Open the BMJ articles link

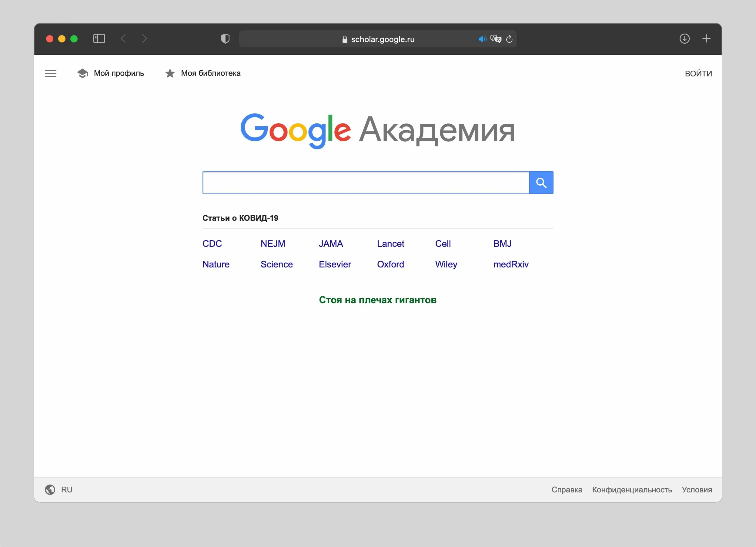[x=502, y=244]
